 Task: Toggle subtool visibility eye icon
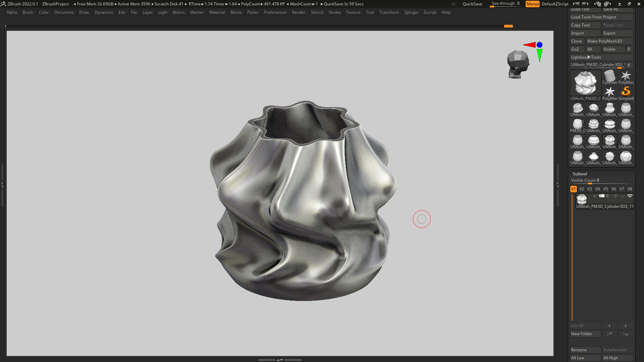tap(630, 196)
